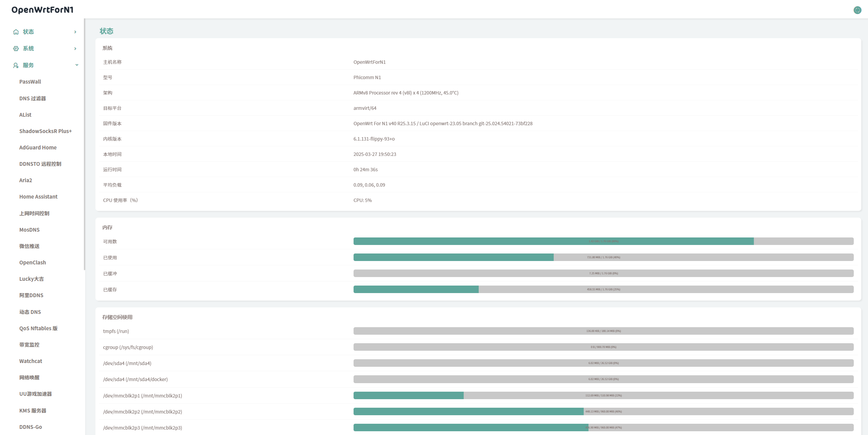The width and height of the screenshot is (868, 435).
Task: Click the 已使用 memory progress bar
Action: click(x=603, y=258)
